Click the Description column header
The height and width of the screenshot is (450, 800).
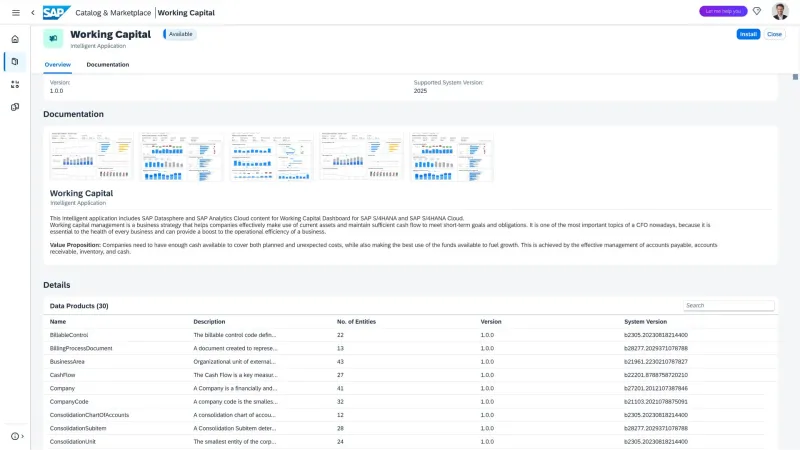[209, 321]
